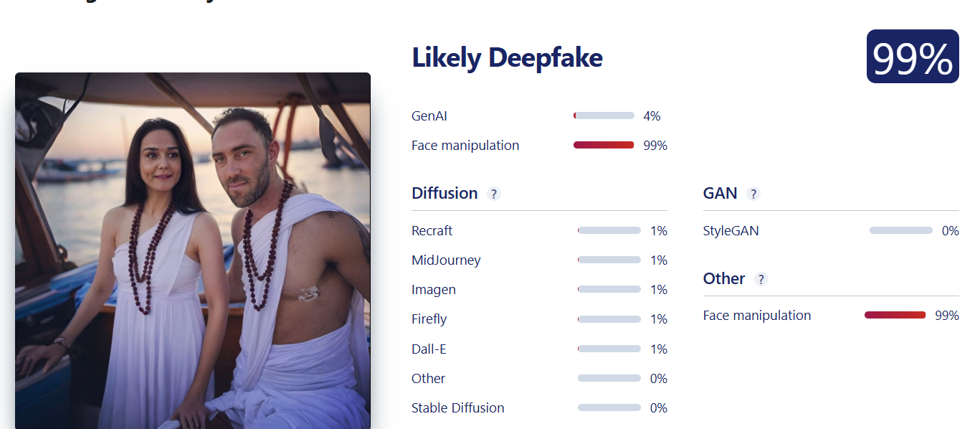The image size is (980, 429).
Task: Click the StyleGAN score bar
Action: [900, 231]
